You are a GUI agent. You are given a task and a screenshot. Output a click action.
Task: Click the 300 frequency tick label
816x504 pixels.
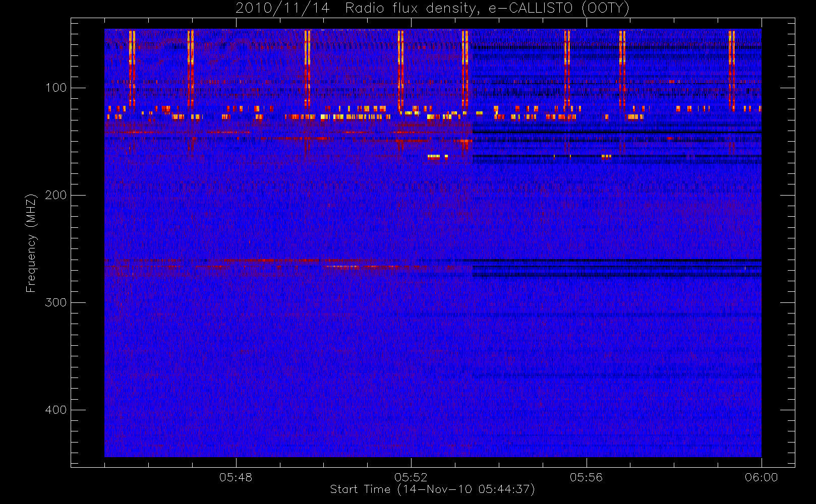pos(55,302)
